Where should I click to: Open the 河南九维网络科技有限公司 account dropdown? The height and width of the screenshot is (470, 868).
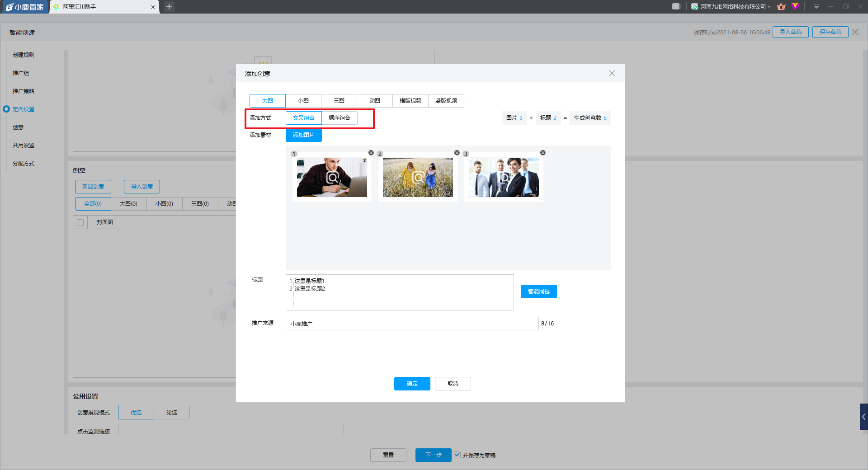731,6
